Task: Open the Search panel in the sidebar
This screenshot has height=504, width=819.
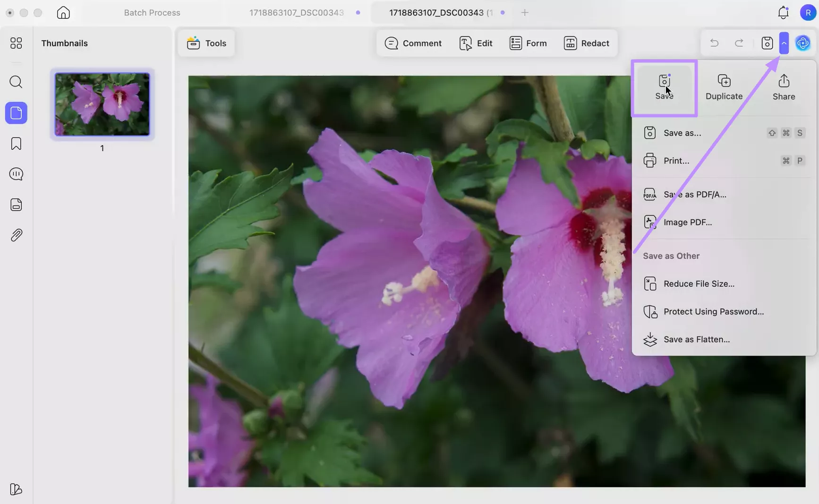Action: [x=16, y=82]
